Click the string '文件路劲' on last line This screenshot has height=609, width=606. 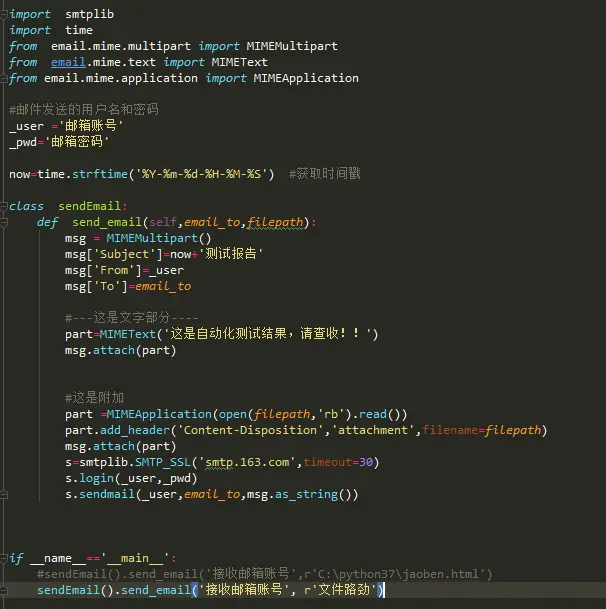344,590
